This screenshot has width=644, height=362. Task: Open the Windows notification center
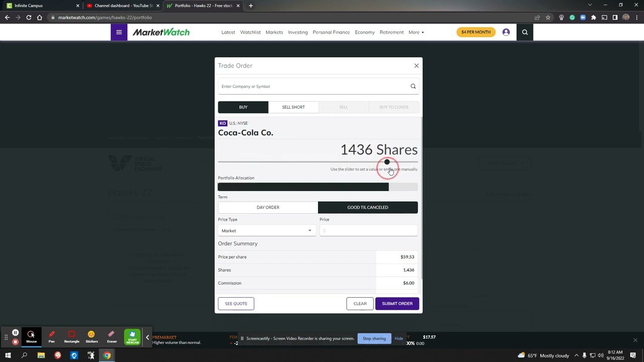click(x=633, y=355)
